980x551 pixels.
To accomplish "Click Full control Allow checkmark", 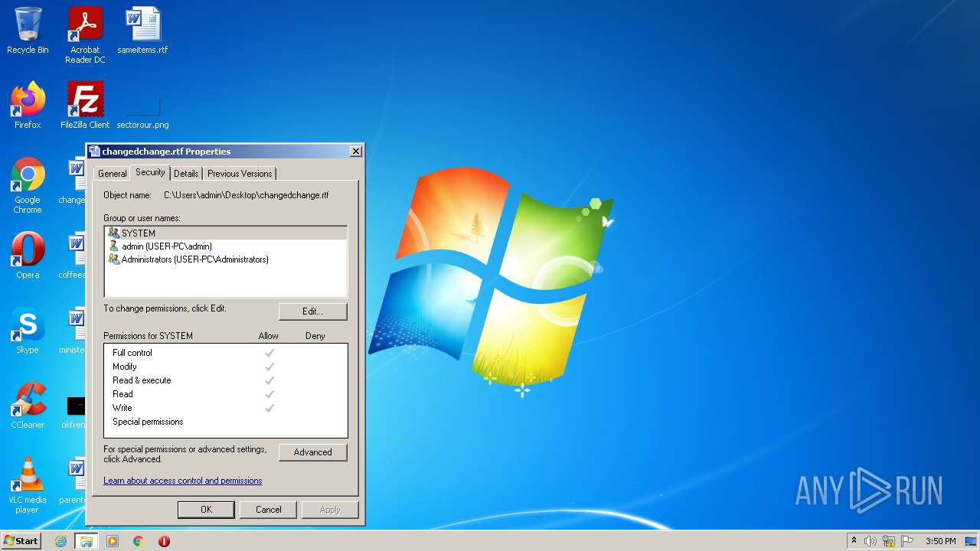I will click(x=269, y=353).
